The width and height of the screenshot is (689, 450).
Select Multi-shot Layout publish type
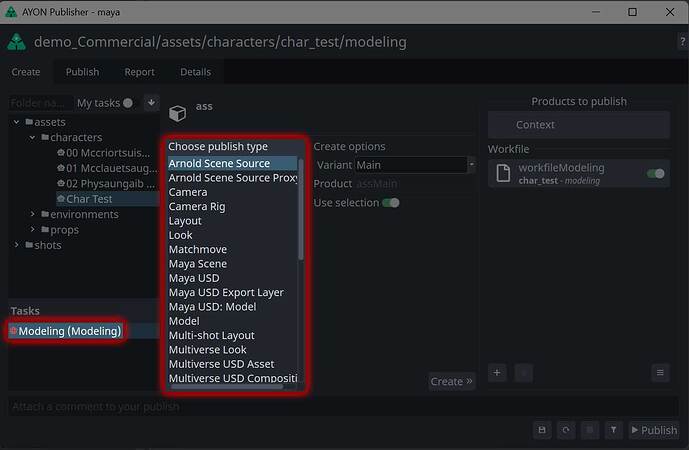[x=232, y=336]
